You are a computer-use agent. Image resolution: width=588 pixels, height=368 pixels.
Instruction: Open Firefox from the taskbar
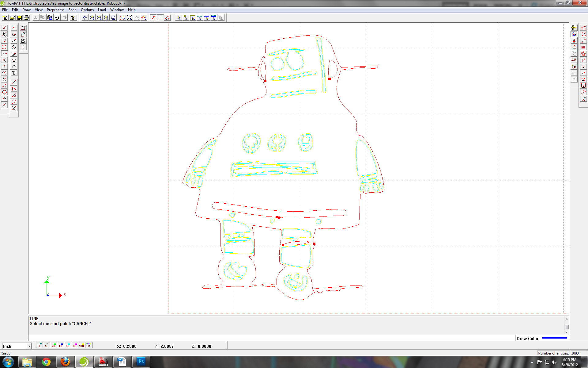[x=65, y=362]
